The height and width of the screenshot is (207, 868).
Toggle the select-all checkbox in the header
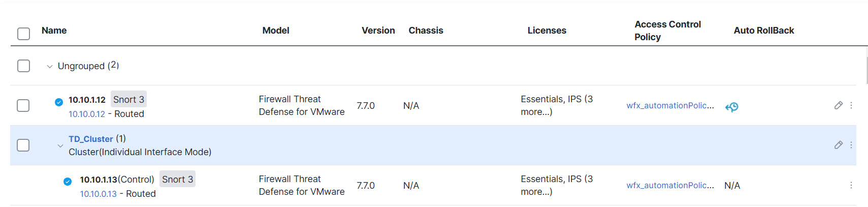coord(23,34)
